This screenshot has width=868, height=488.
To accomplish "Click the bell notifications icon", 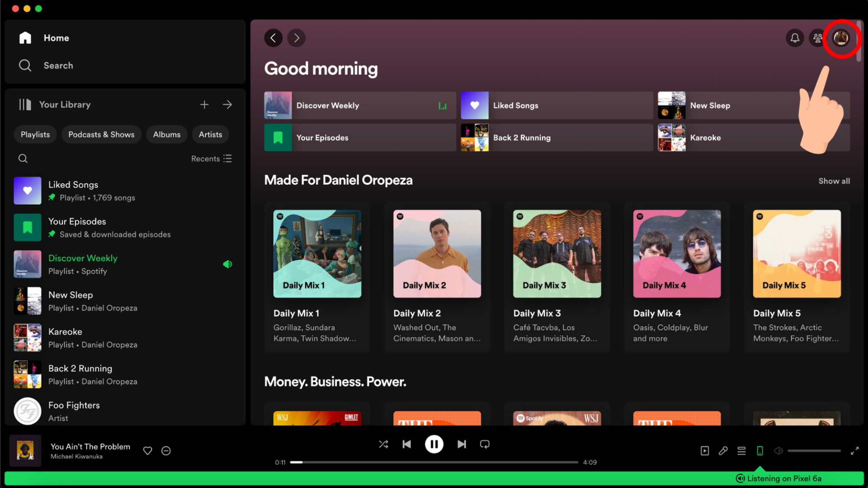I will tap(795, 38).
